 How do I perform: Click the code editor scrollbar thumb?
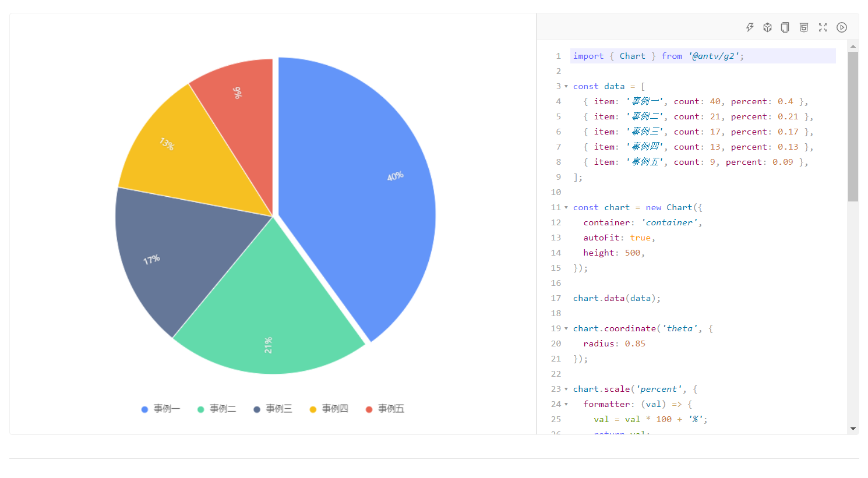pos(853,126)
